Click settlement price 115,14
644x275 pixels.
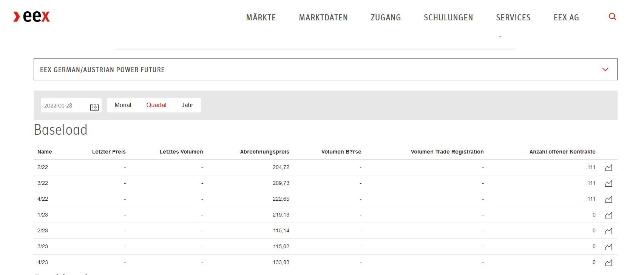tap(281, 230)
